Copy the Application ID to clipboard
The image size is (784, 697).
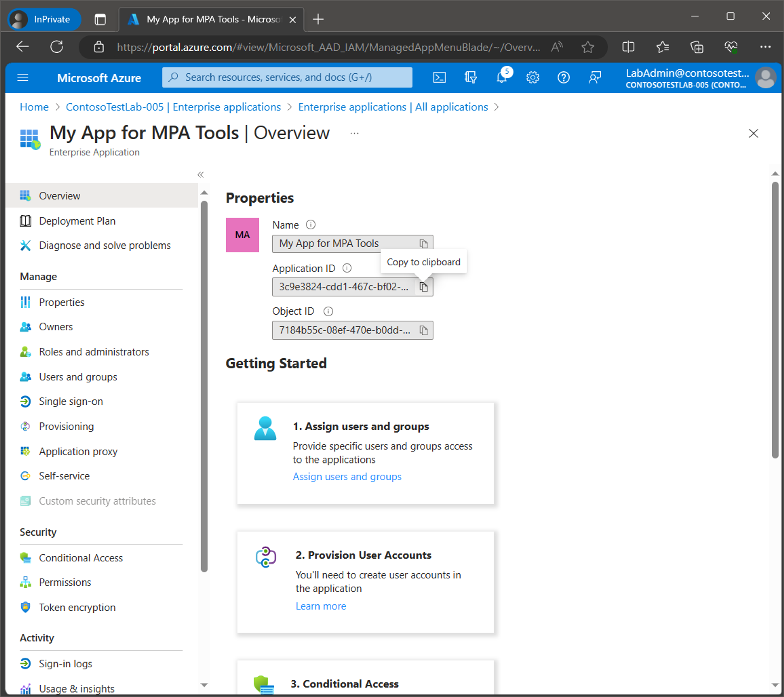point(423,287)
